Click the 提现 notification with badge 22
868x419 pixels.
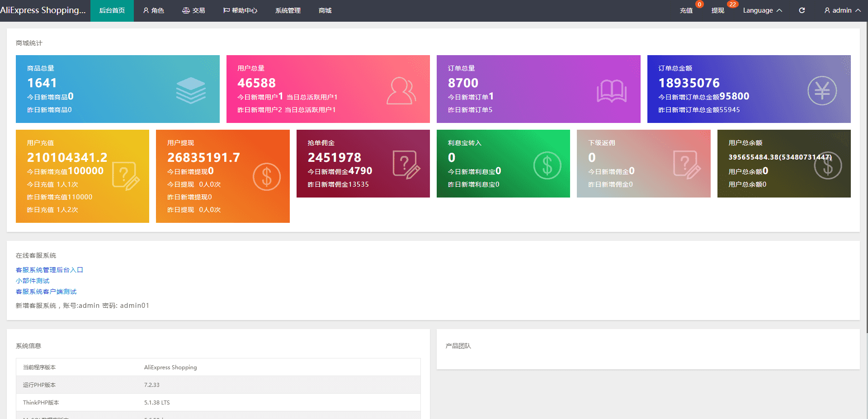point(717,10)
